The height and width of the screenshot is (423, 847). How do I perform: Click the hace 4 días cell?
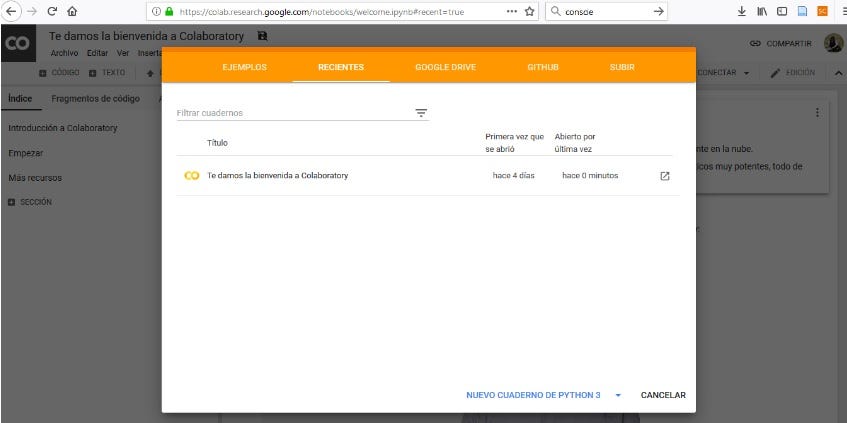tap(514, 176)
